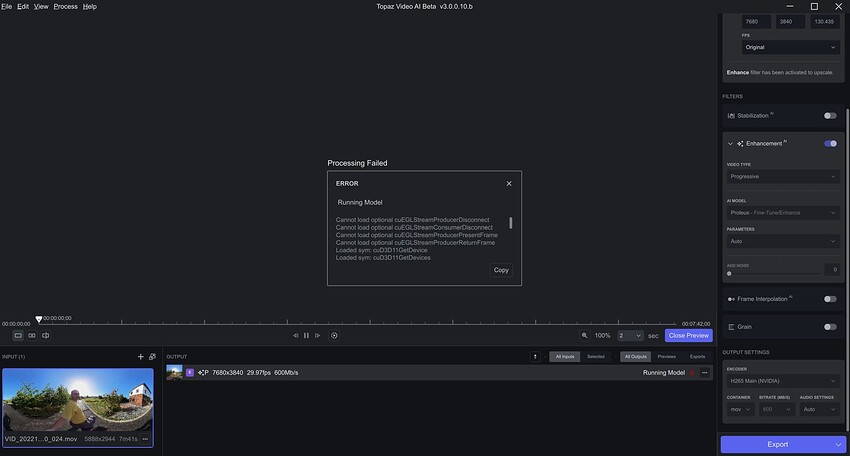Switch to the Previews tab

[667, 357]
